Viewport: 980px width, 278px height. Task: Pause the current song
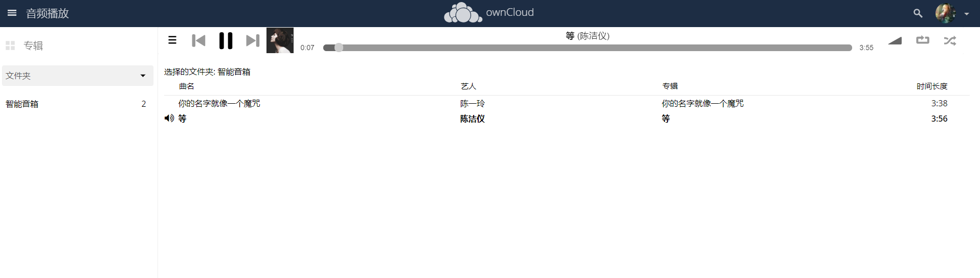pyautogui.click(x=226, y=40)
